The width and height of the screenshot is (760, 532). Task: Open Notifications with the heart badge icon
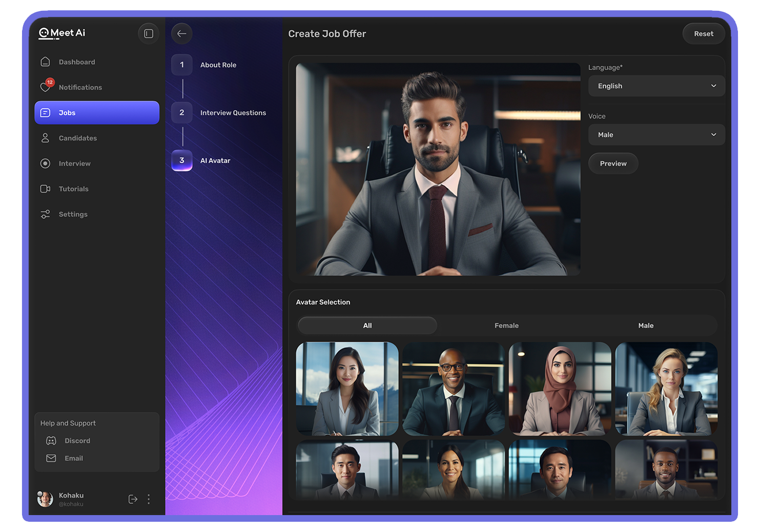tap(46, 87)
